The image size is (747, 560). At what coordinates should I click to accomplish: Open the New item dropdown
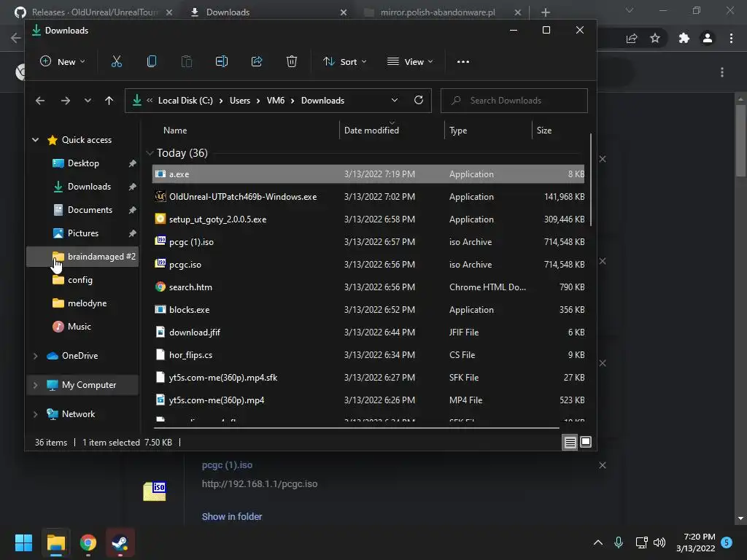[63, 61]
